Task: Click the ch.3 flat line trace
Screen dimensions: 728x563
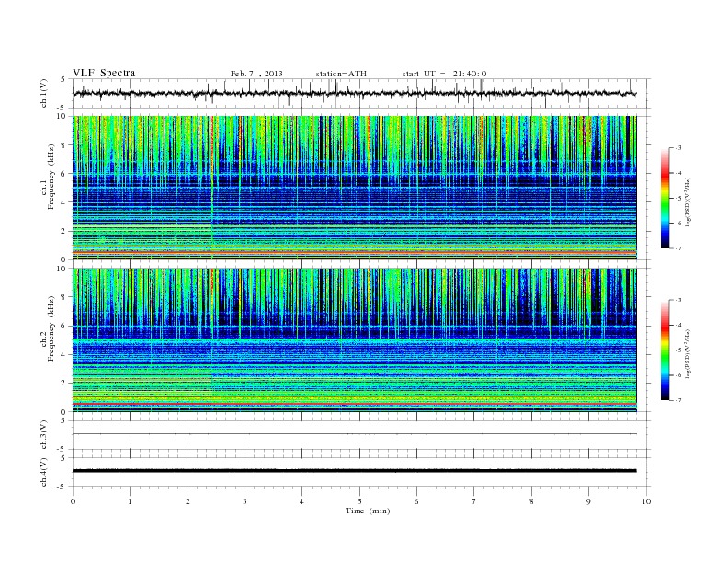Action: 354,434
